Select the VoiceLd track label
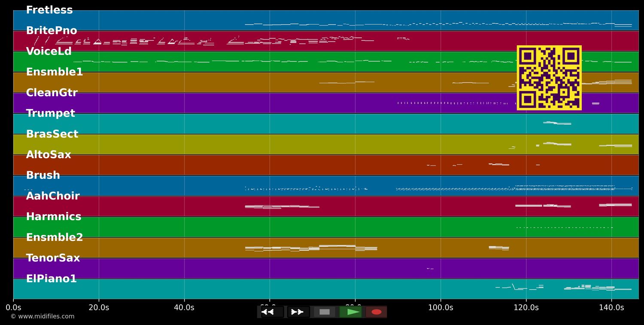644x325 pixels. point(49,52)
